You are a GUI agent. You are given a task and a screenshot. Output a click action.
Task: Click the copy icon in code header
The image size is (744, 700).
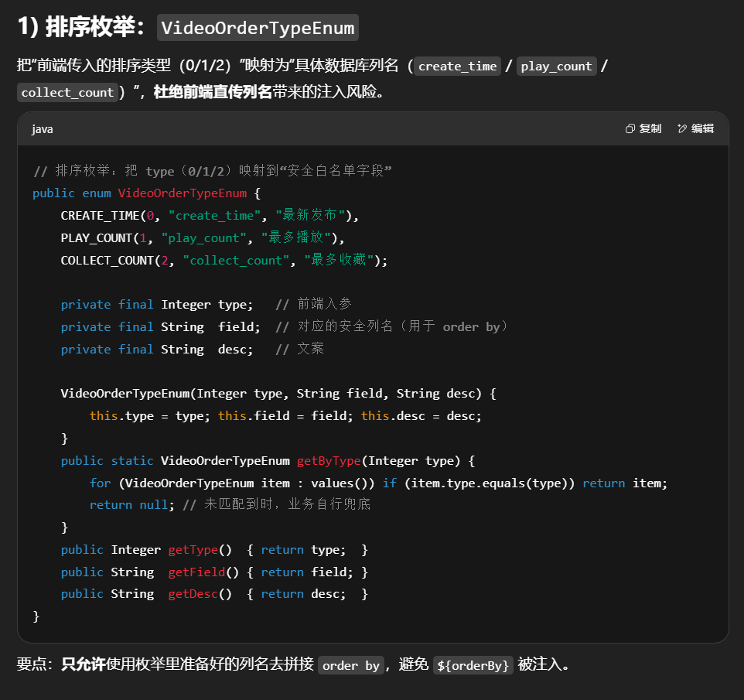coord(630,129)
